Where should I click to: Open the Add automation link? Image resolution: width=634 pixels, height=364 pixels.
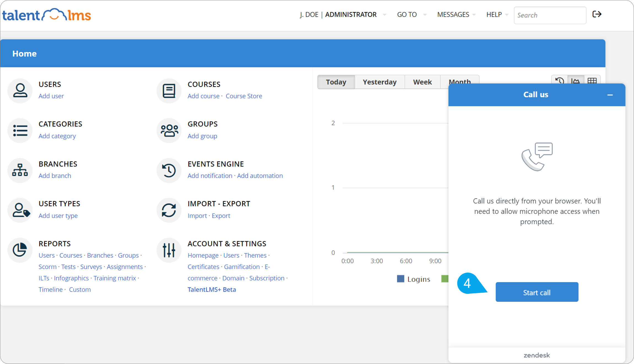(260, 176)
